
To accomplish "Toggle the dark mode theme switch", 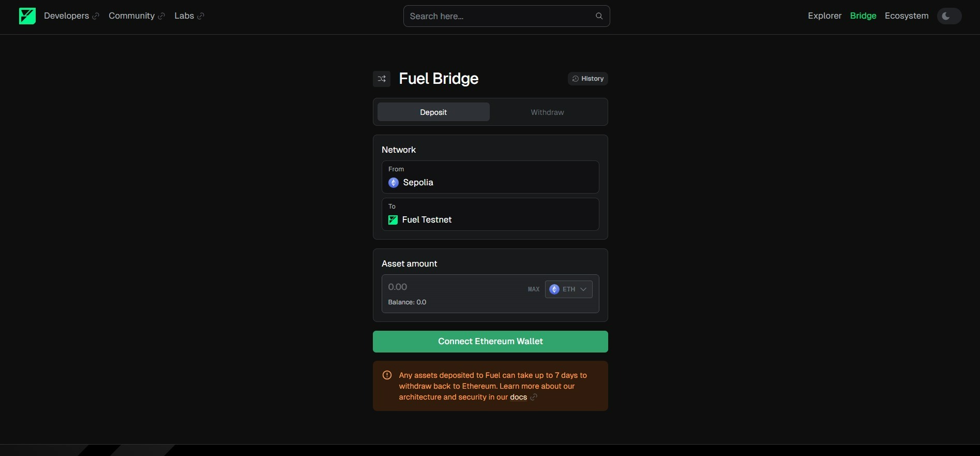I will [949, 16].
